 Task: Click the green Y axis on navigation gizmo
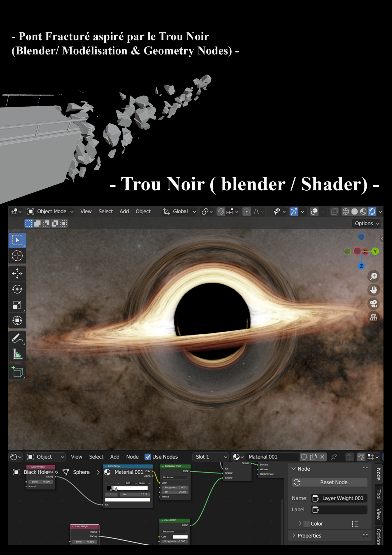375,251
